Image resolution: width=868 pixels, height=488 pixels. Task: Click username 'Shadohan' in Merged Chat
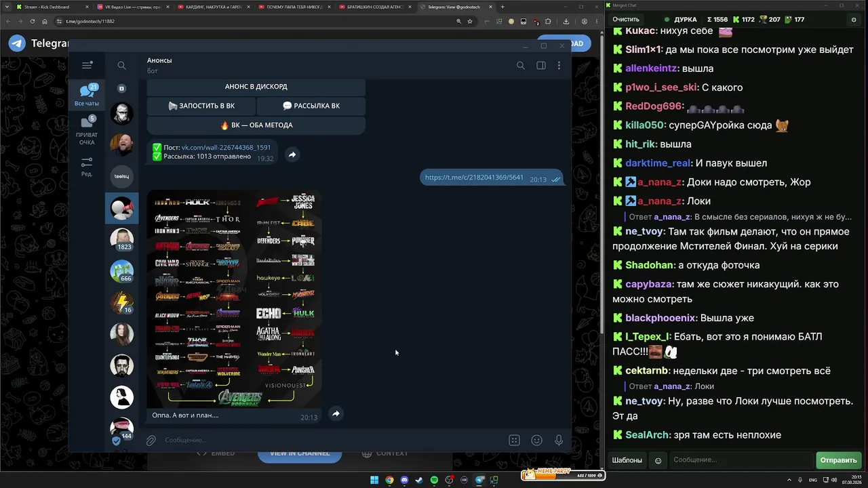click(x=650, y=265)
